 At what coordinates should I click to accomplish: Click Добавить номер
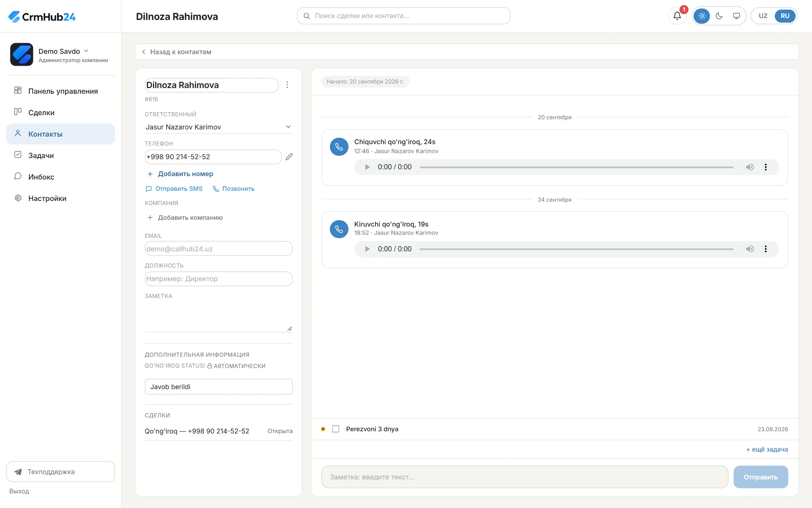[x=180, y=174]
